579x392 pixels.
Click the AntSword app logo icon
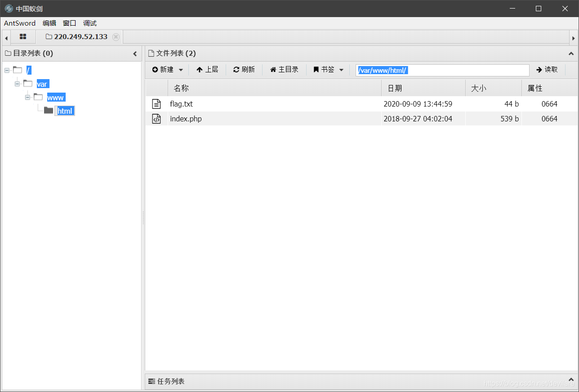tap(9, 9)
